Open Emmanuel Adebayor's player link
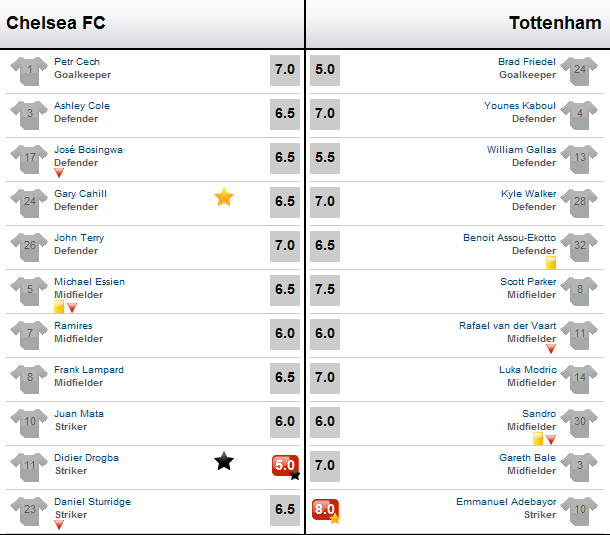 [506, 502]
